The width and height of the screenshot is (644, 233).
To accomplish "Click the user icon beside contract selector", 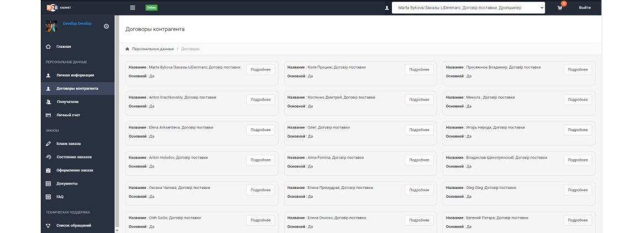I will [x=386, y=8].
